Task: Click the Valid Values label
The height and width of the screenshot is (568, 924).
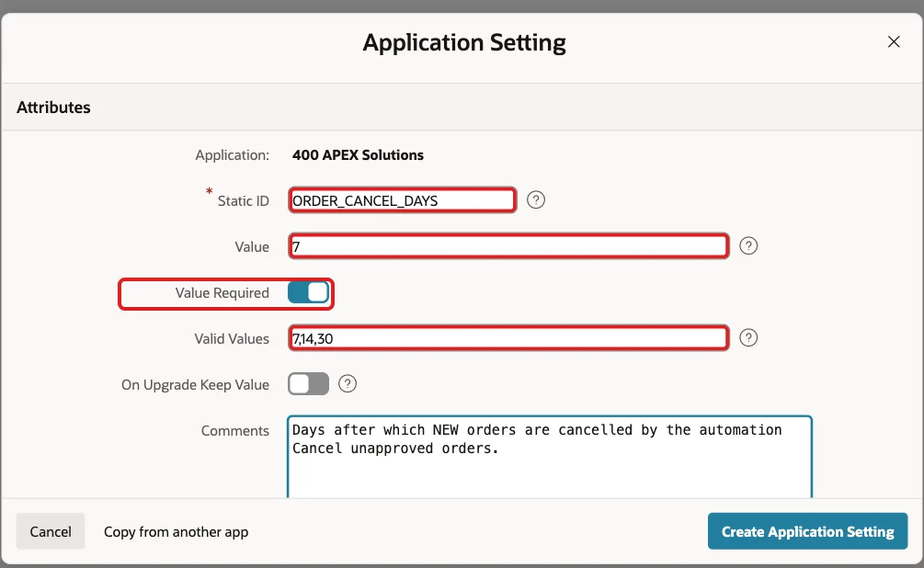Action: coord(232,339)
